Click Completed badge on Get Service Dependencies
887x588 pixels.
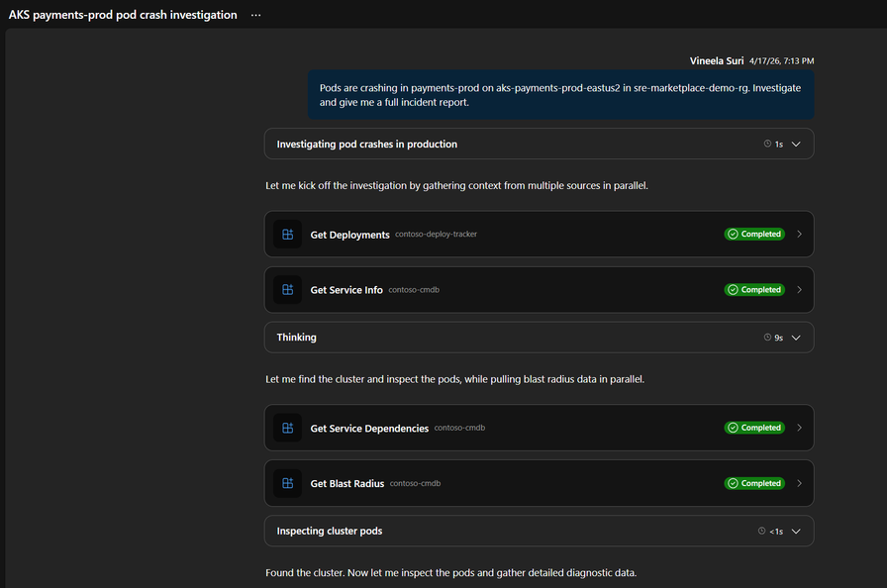[x=754, y=428]
